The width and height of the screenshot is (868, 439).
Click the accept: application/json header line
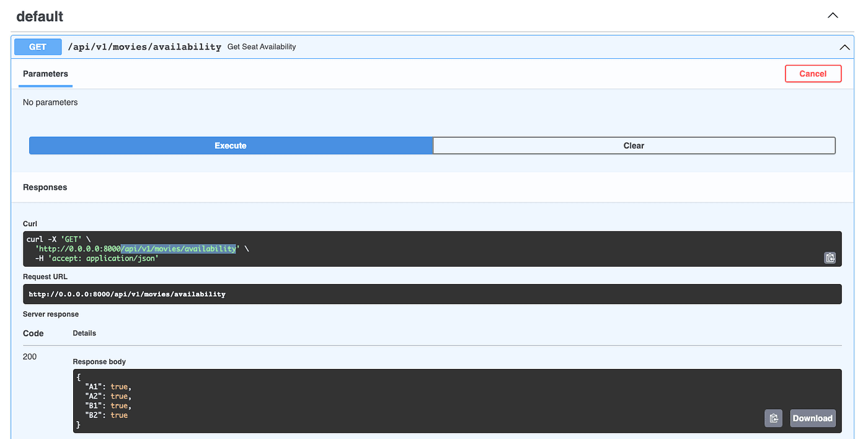97,258
